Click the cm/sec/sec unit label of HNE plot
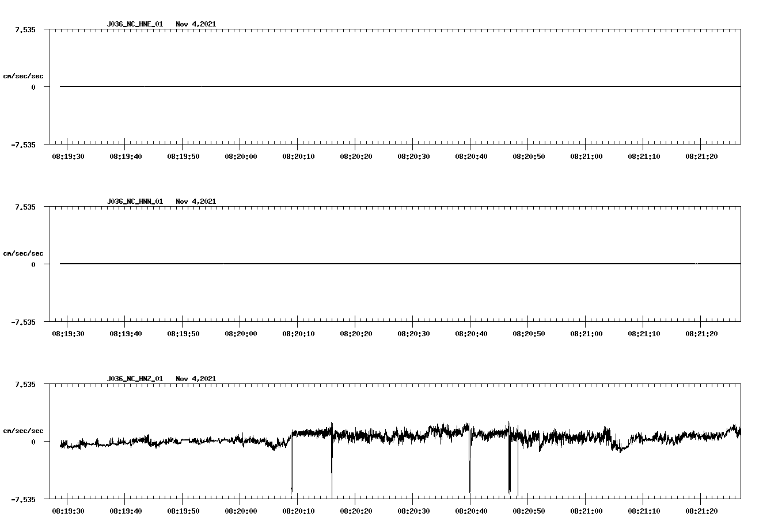 [23, 76]
